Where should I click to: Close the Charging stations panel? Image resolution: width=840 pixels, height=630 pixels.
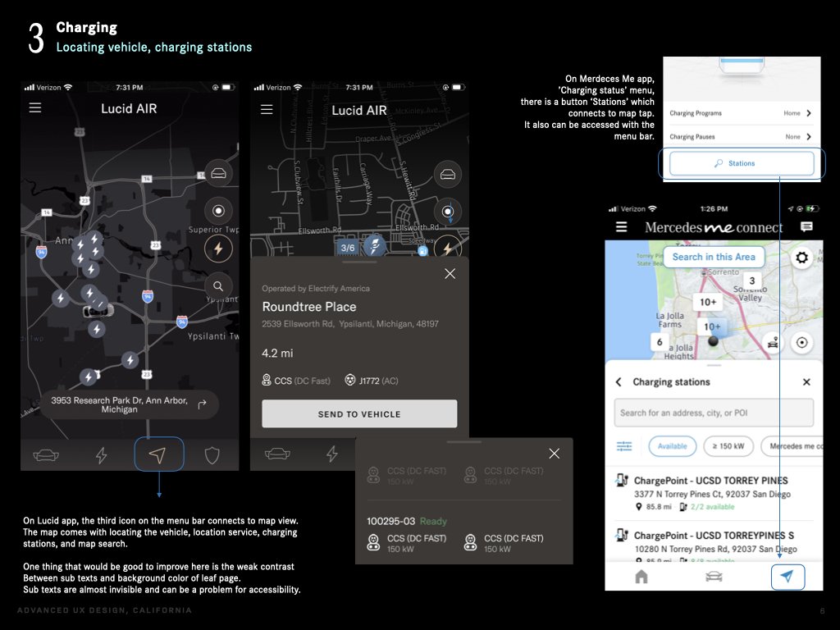tap(806, 382)
